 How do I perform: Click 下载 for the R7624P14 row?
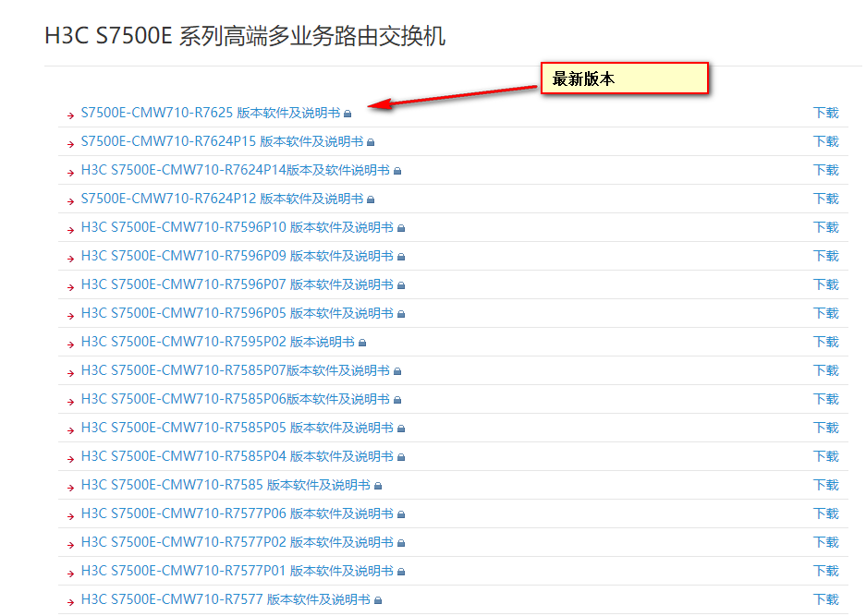tap(826, 170)
